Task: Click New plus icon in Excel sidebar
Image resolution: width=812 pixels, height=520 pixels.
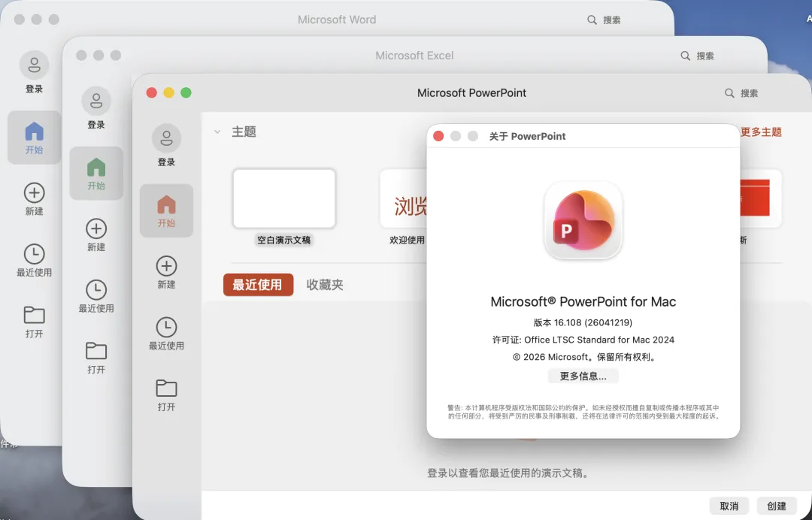Action: click(x=96, y=228)
